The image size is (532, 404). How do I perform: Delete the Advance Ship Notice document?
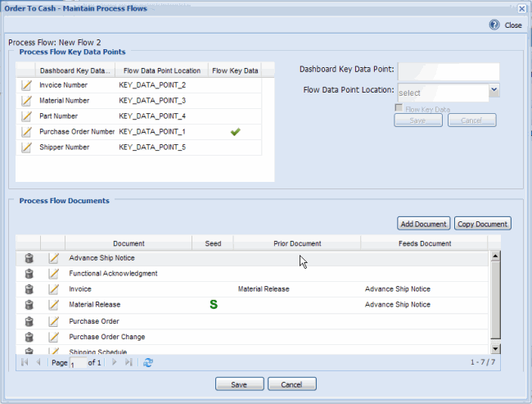click(x=29, y=258)
